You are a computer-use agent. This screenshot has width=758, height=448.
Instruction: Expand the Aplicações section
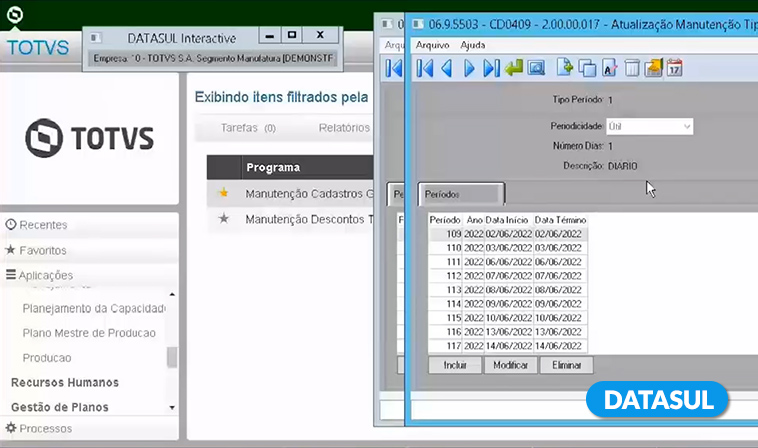40,275
